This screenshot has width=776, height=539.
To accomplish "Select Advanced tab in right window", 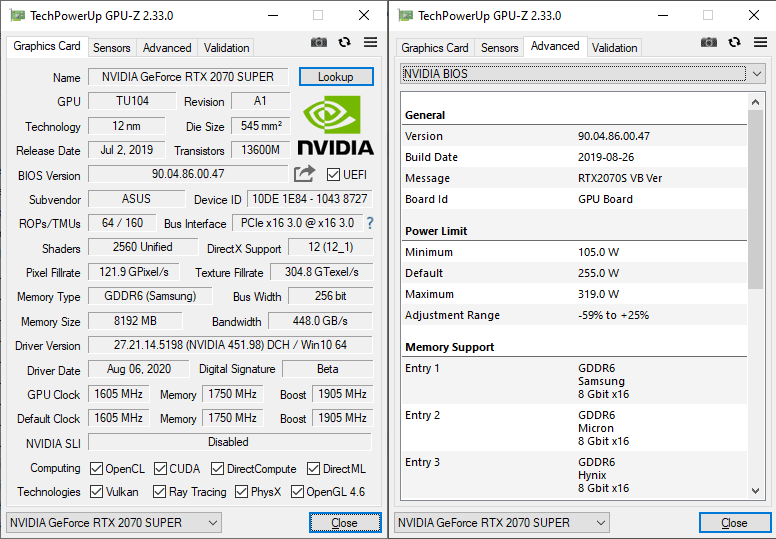I will tap(555, 46).
